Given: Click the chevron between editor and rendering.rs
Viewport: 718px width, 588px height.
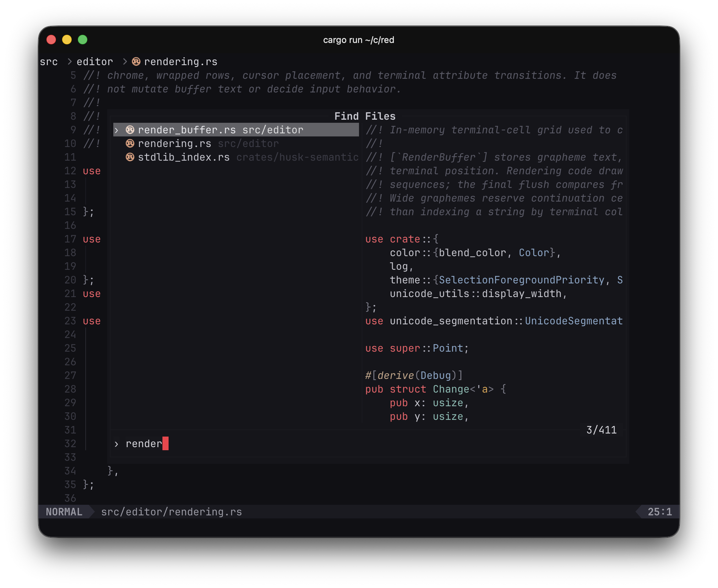Looking at the screenshot, I should pos(125,62).
